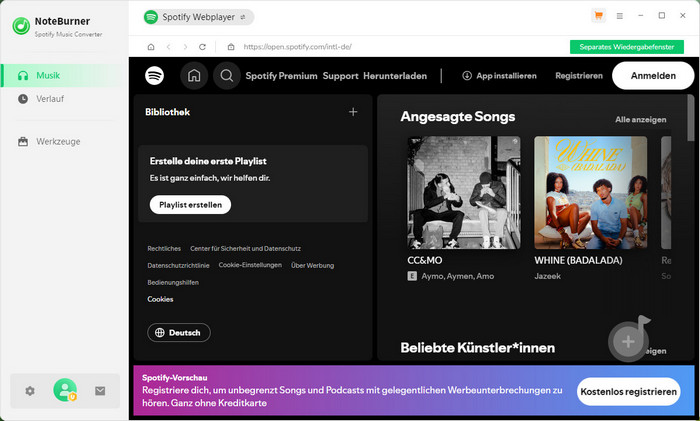The height and width of the screenshot is (421, 700).
Task: Change language via Deutsch button
Action: pos(179,333)
